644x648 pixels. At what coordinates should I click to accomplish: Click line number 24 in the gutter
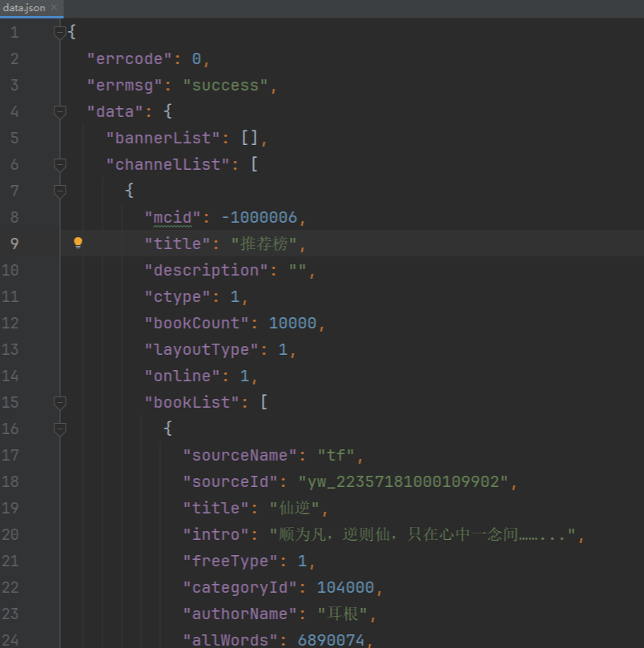tap(10, 641)
